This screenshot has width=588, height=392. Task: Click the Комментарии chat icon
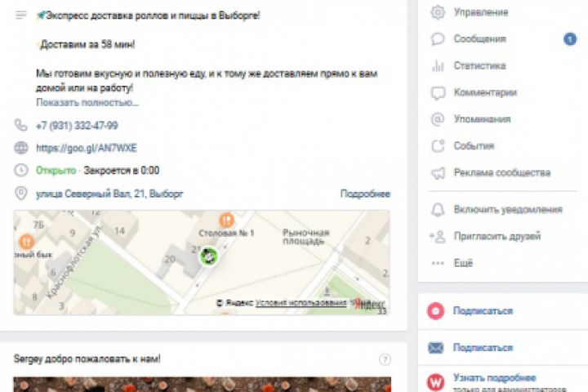[x=438, y=92]
